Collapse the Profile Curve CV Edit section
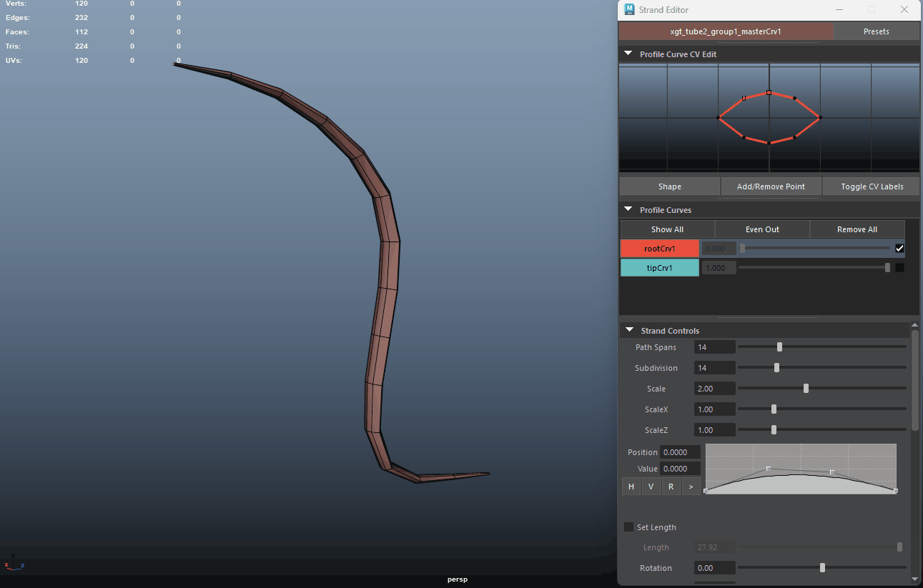The height and width of the screenshot is (588, 923). (x=628, y=54)
